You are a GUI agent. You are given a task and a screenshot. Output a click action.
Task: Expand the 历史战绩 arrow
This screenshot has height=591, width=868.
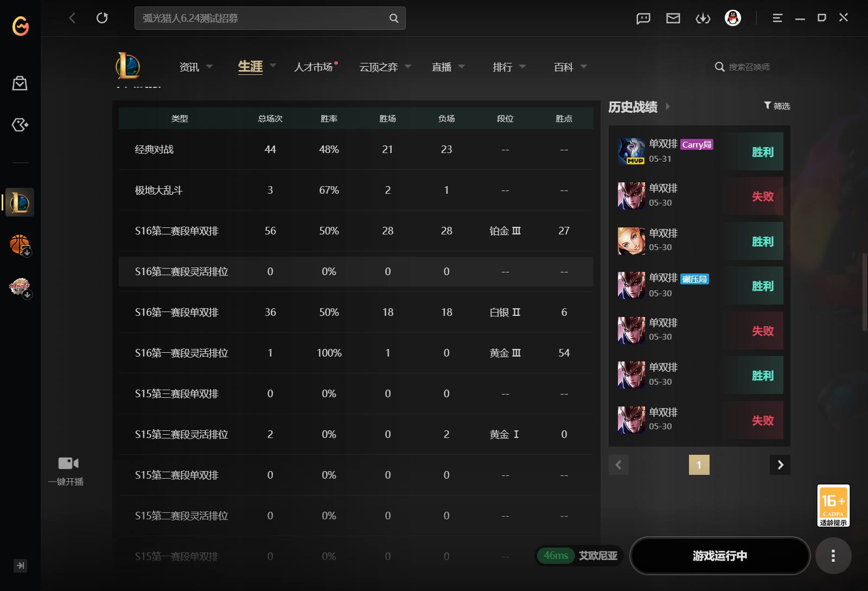[668, 106]
